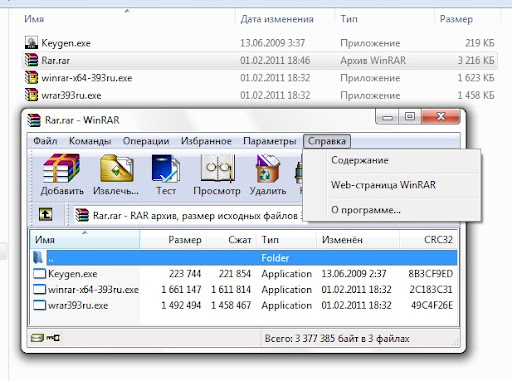
Task: Select Keygen.exe row in archive list
Action: pos(243,274)
